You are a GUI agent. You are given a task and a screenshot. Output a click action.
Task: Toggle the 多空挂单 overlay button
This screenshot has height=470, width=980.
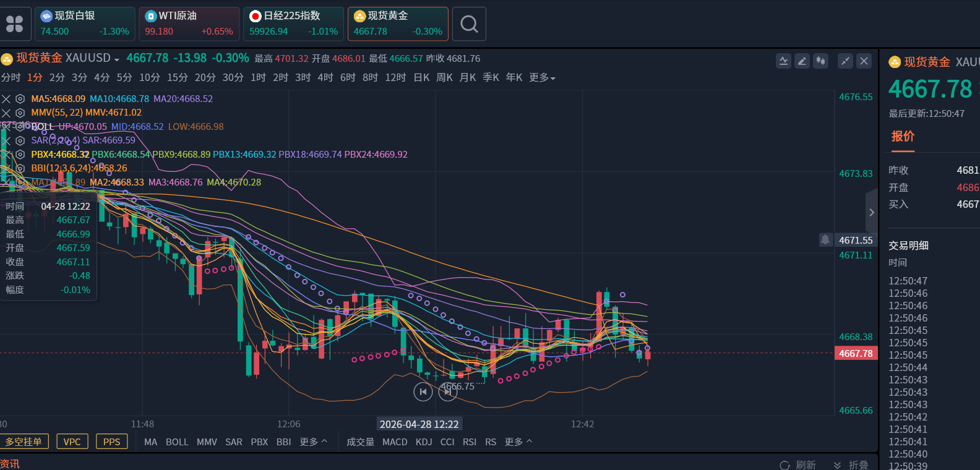tap(24, 442)
